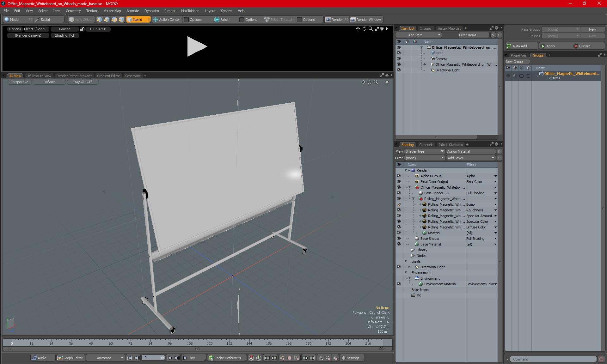This screenshot has width=607, height=364.
Task: Toggle Environment Material visibility
Action: [399, 284]
